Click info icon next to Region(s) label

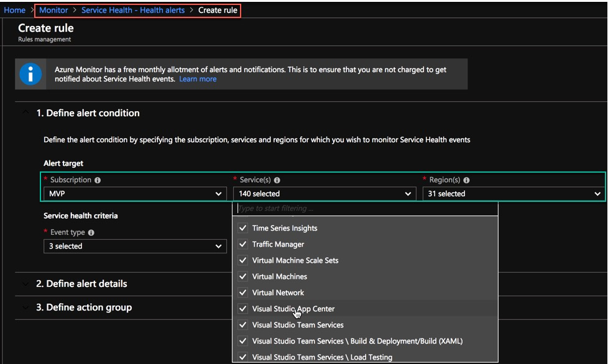(x=466, y=180)
